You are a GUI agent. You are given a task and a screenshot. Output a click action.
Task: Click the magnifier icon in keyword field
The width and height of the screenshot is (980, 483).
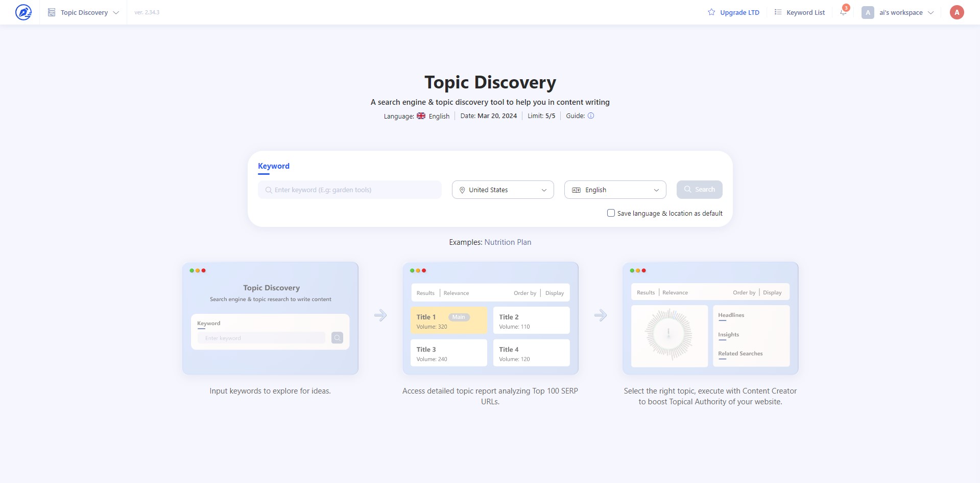tap(269, 190)
